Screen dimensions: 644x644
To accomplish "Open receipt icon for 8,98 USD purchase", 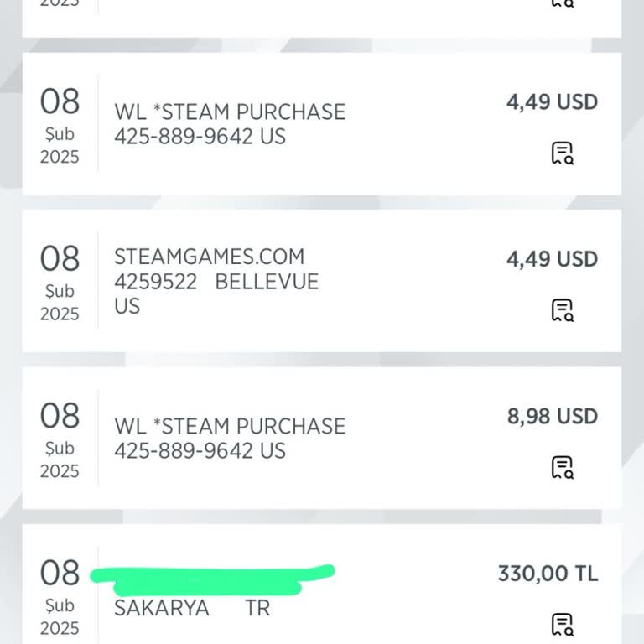I will coord(562,467).
